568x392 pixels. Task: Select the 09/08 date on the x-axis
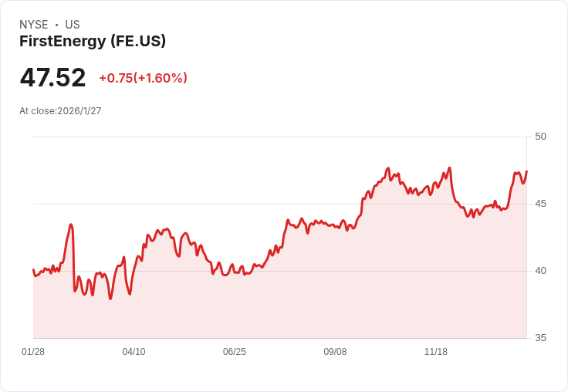click(335, 352)
